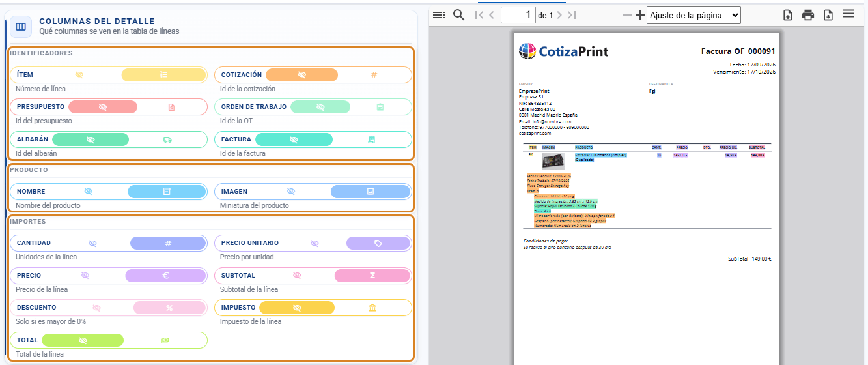Click the ORDEN DE TRABAJO eye-slash segment
Image resolution: width=868 pixels, height=365 pixels.
coord(320,107)
